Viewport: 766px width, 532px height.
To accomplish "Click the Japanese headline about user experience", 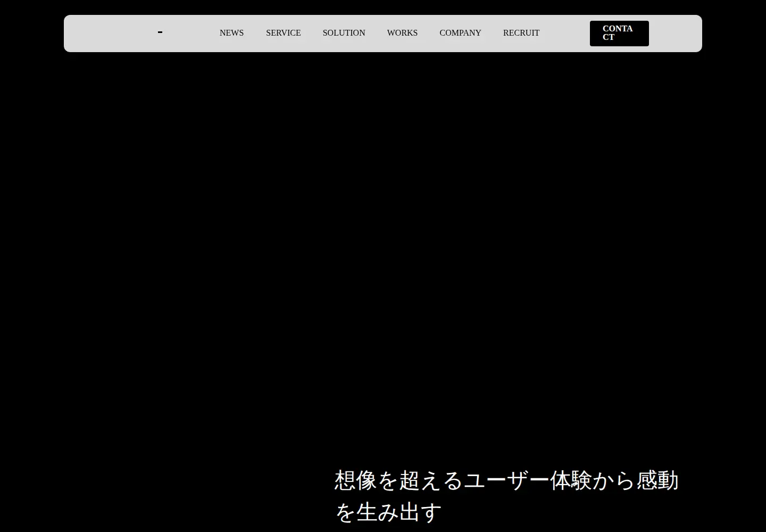I will [x=506, y=496].
